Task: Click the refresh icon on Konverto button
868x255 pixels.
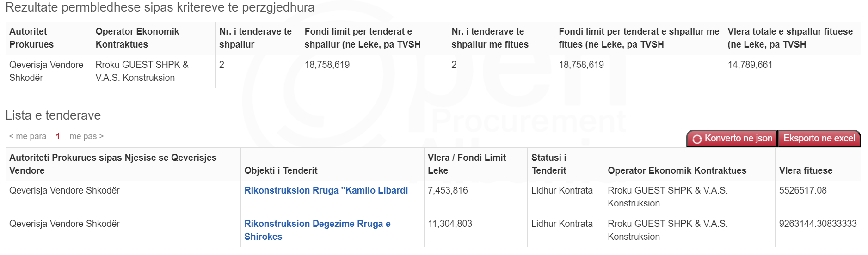Action: [x=697, y=139]
